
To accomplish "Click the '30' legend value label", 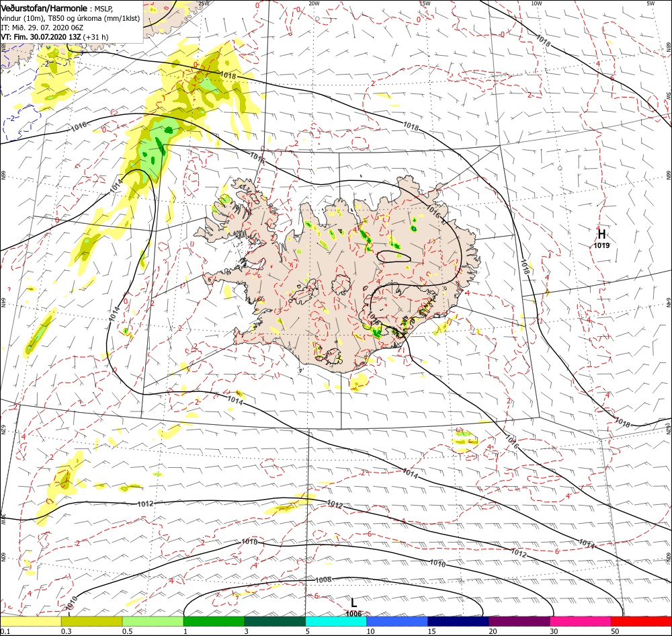I will (554, 631).
